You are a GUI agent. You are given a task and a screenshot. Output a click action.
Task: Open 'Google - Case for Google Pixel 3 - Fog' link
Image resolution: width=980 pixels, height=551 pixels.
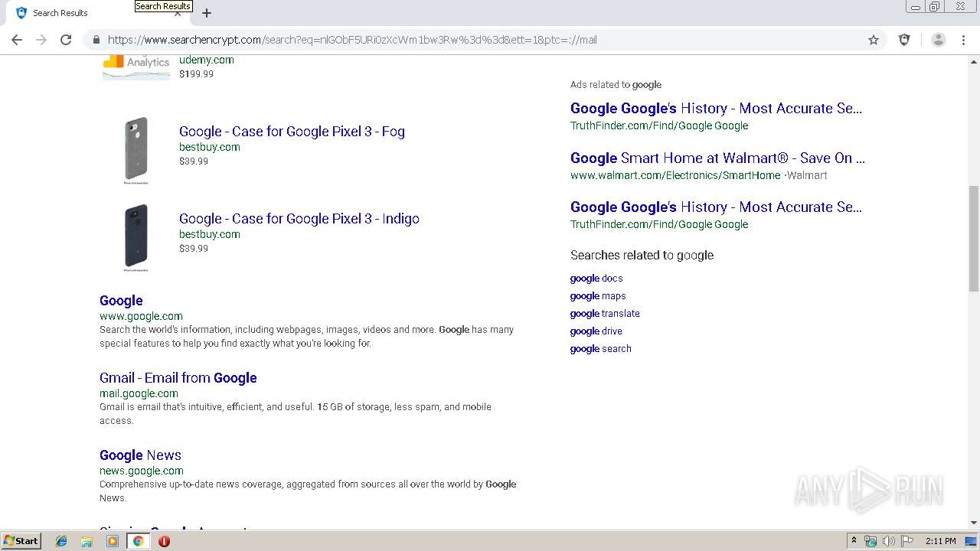tap(292, 132)
